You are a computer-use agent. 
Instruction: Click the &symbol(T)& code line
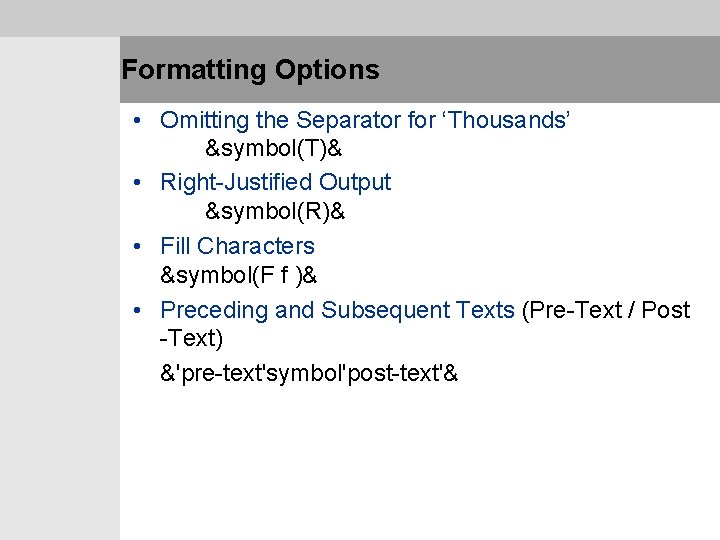273,150
